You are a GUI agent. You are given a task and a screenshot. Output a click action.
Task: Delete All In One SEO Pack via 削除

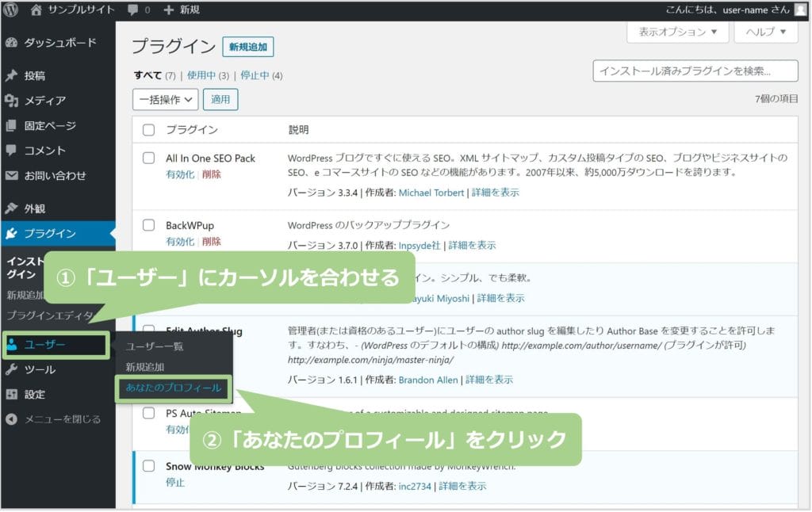(211, 174)
